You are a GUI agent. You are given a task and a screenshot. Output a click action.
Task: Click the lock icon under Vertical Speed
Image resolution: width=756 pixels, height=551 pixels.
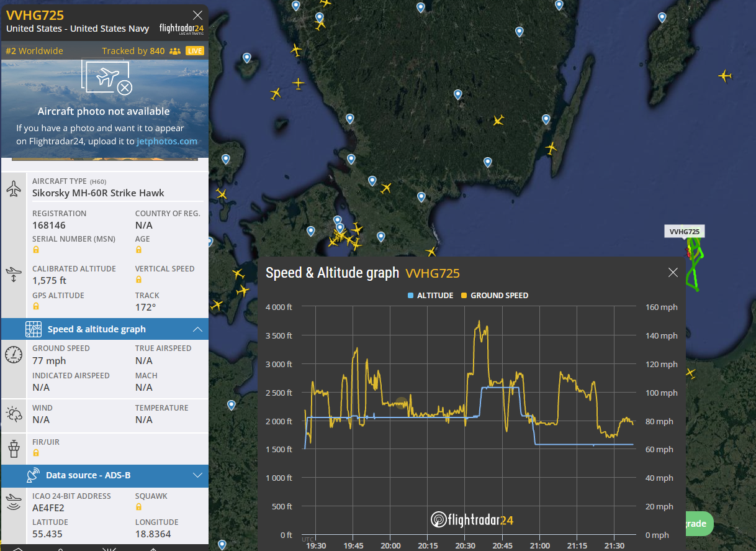(138, 280)
